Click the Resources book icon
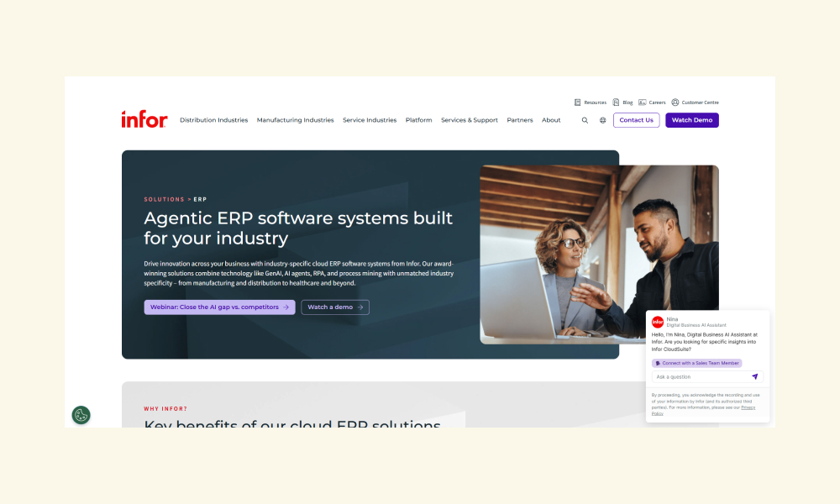Image resolution: width=840 pixels, height=504 pixels. coord(578,102)
